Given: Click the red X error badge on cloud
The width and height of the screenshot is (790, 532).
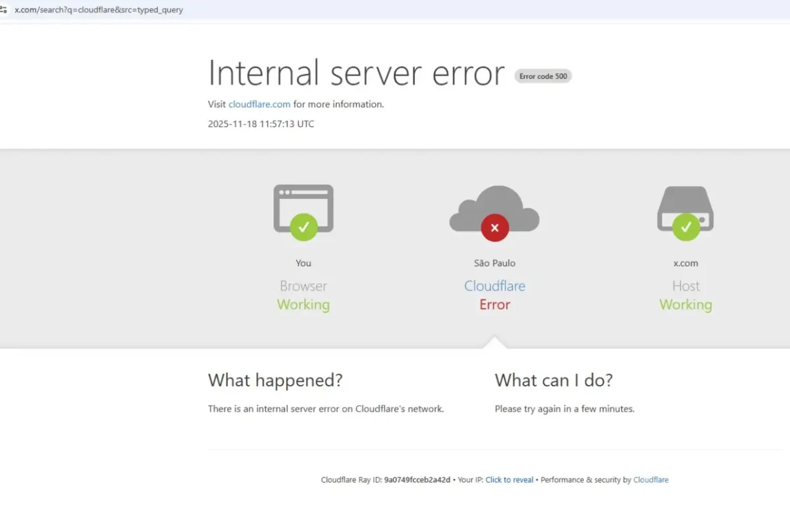Looking at the screenshot, I should pos(494,228).
